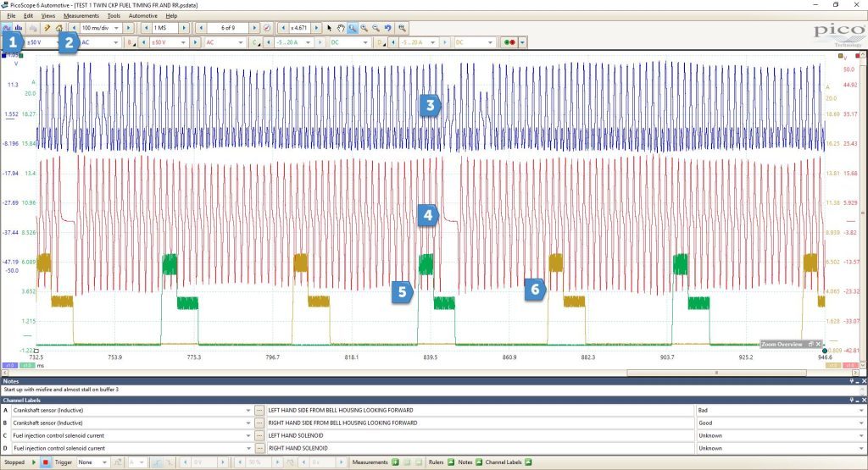Close the Zoom Overview box

818,344
